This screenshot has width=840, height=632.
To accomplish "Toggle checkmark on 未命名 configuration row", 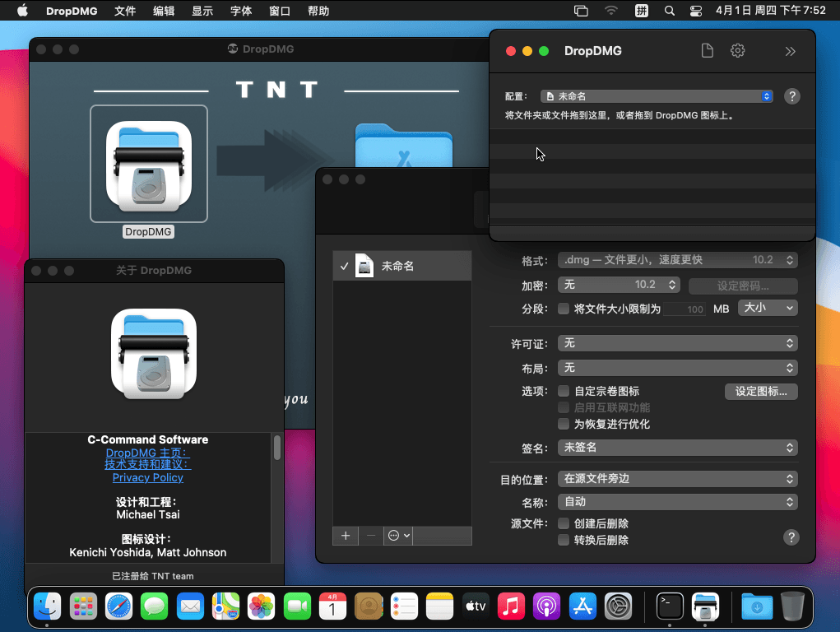I will [x=344, y=266].
